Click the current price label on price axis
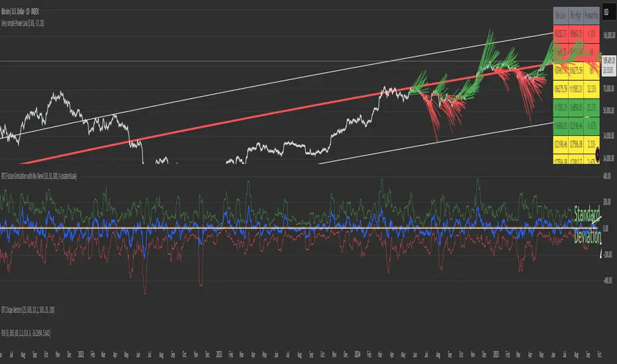The height and width of the screenshot is (364, 617). pos(609,66)
